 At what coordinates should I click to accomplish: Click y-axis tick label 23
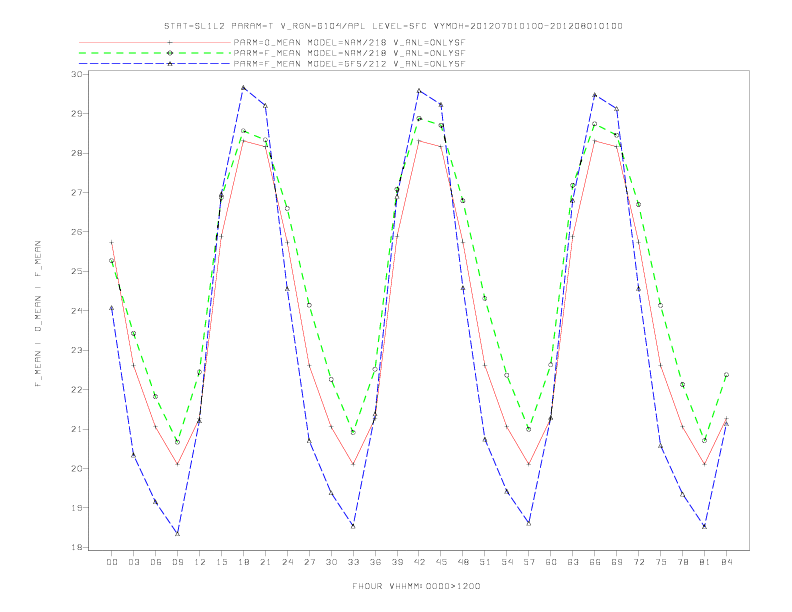(x=77, y=350)
